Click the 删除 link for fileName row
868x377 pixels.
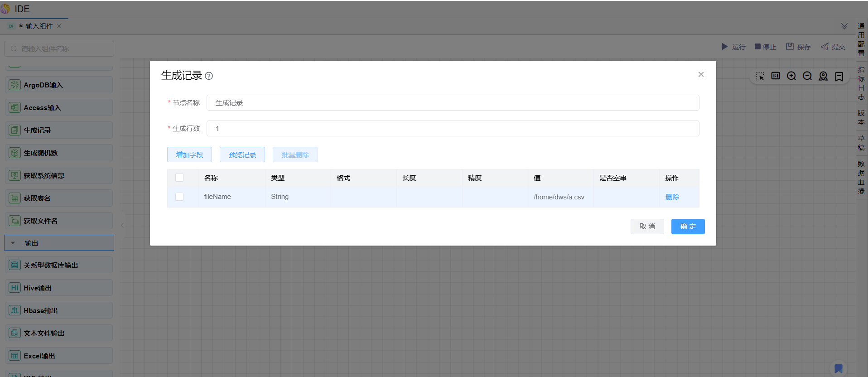pyautogui.click(x=672, y=197)
